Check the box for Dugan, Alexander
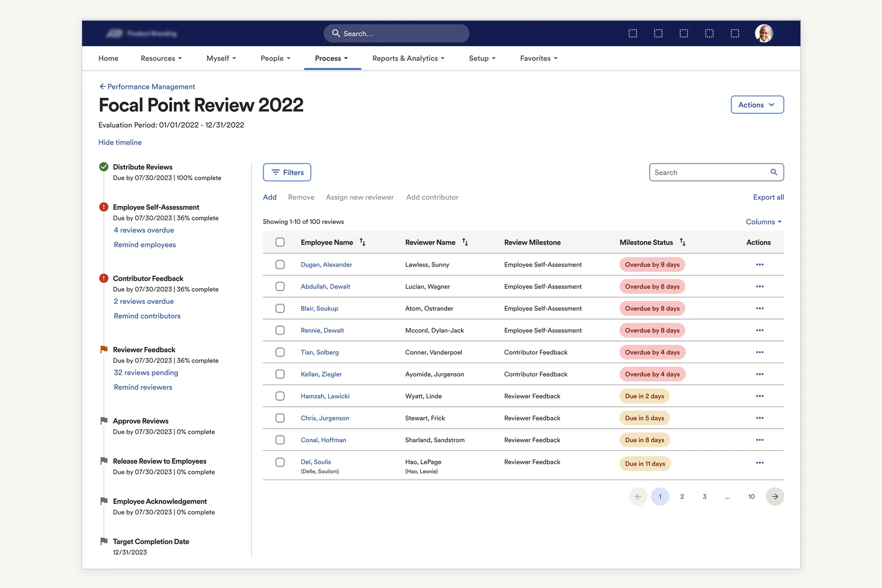Image resolution: width=882 pixels, height=588 pixels. click(x=280, y=265)
